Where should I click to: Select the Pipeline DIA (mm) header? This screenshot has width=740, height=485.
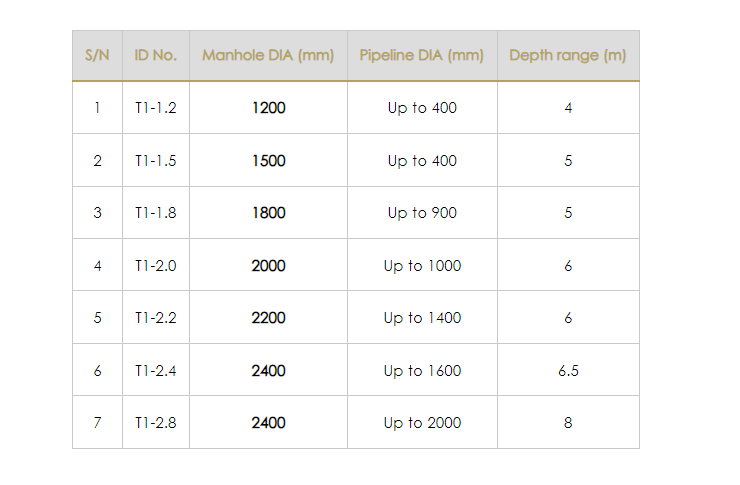pos(422,55)
